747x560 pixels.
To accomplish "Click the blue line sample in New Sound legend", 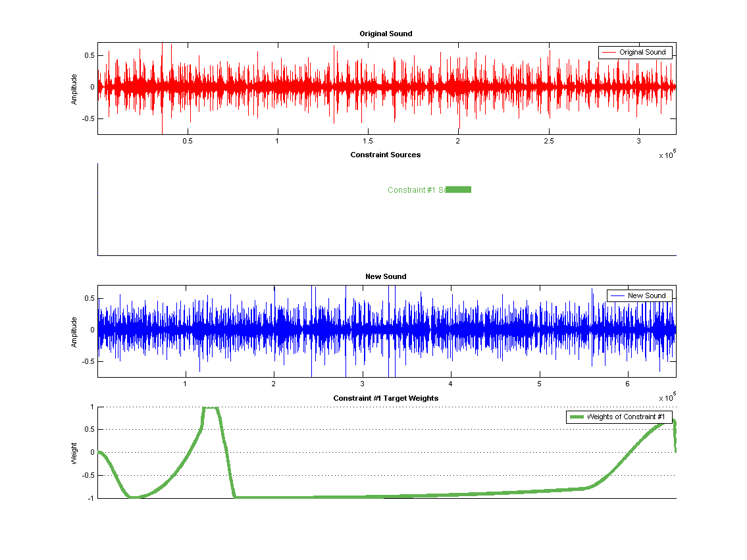I will [x=617, y=295].
